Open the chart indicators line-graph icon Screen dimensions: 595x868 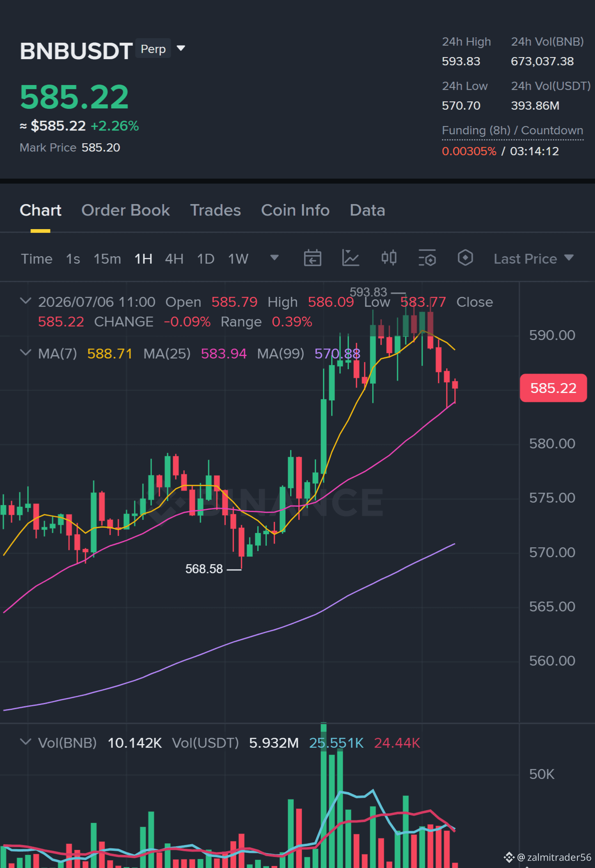pos(351,258)
